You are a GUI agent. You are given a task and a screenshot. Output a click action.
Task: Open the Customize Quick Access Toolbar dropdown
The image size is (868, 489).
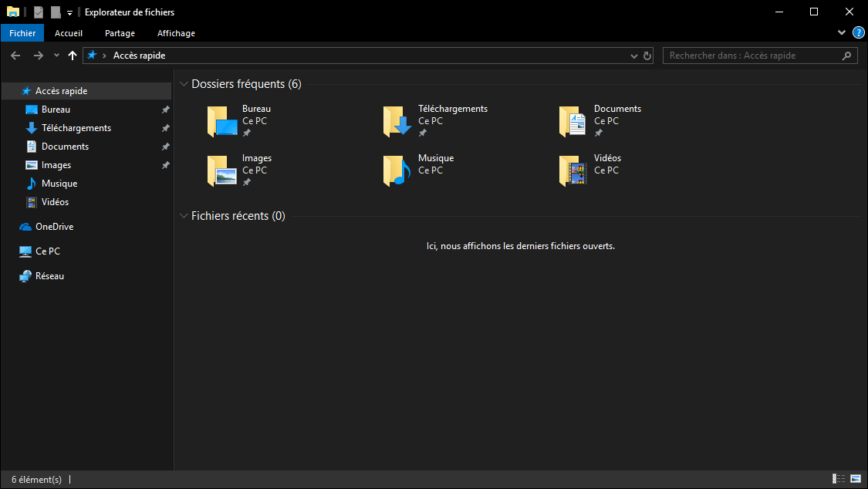click(x=69, y=12)
